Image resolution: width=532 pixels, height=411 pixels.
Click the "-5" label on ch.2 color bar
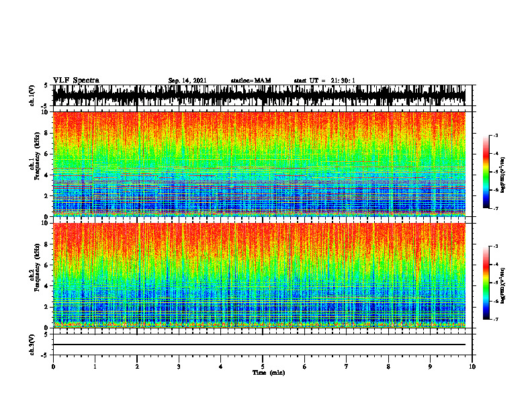point(495,283)
